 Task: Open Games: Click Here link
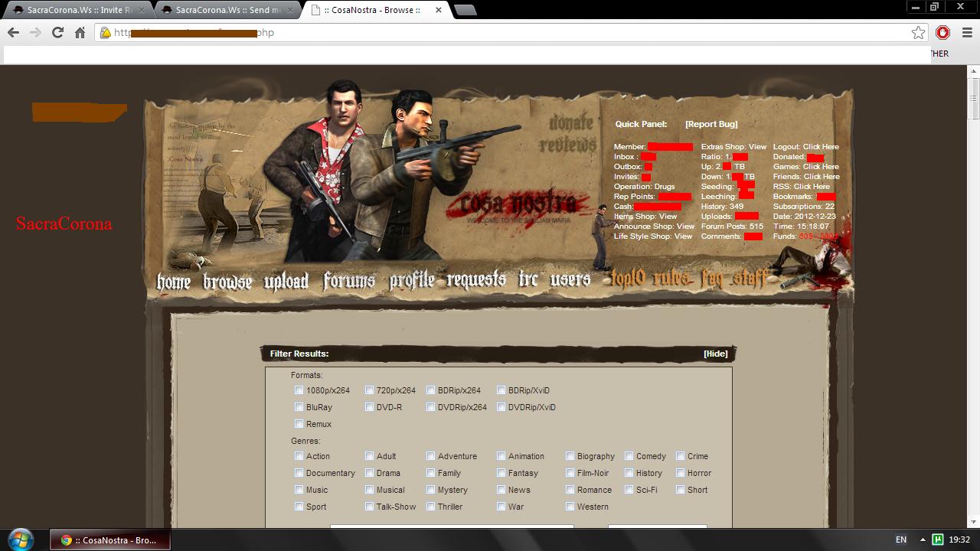pyautogui.click(x=806, y=167)
